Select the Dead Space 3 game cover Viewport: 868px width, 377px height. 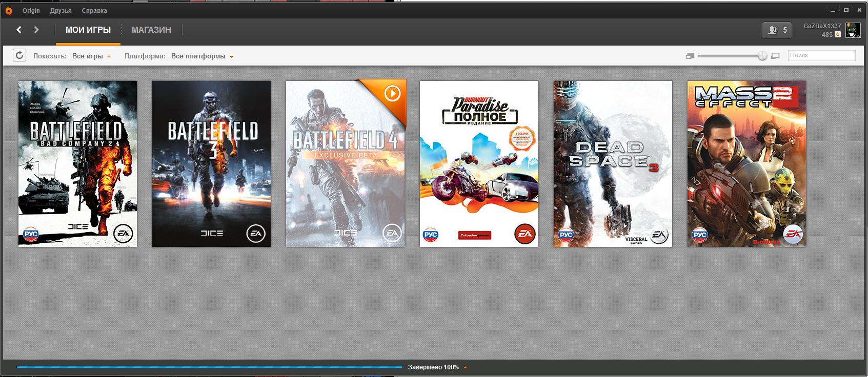click(x=613, y=164)
